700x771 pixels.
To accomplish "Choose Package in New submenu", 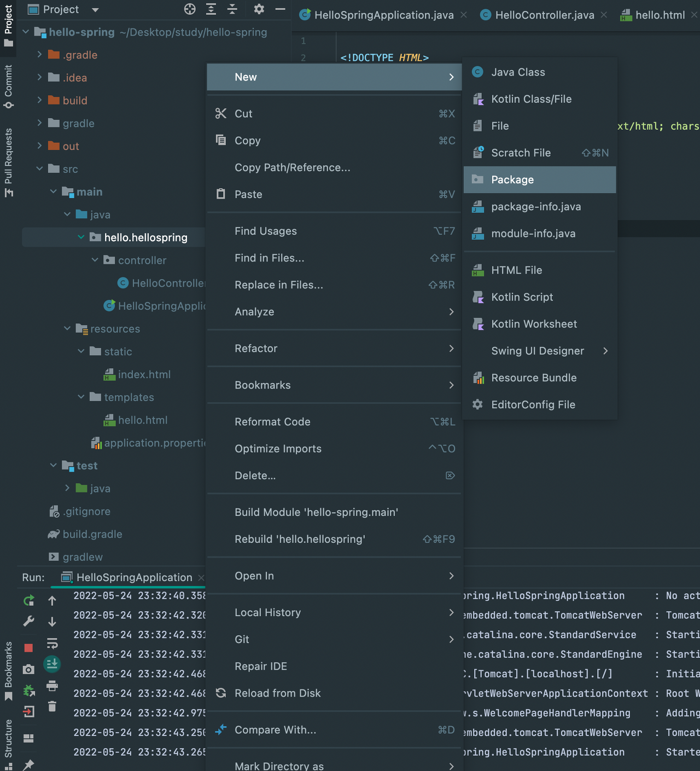I will (540, 179).
